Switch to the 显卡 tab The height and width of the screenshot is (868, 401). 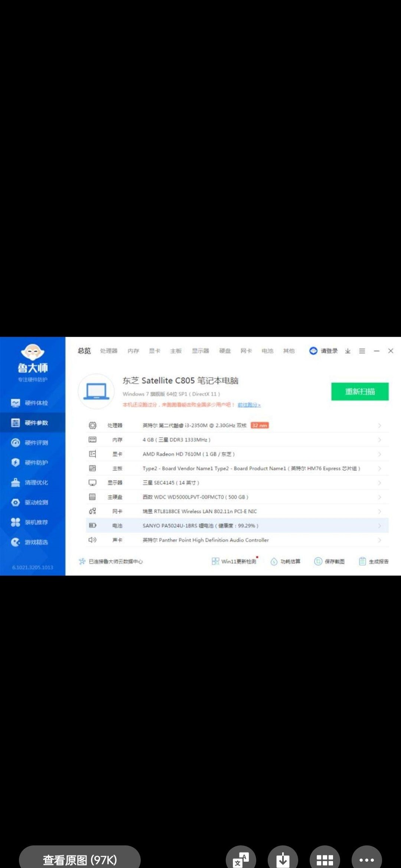(154, 351)
